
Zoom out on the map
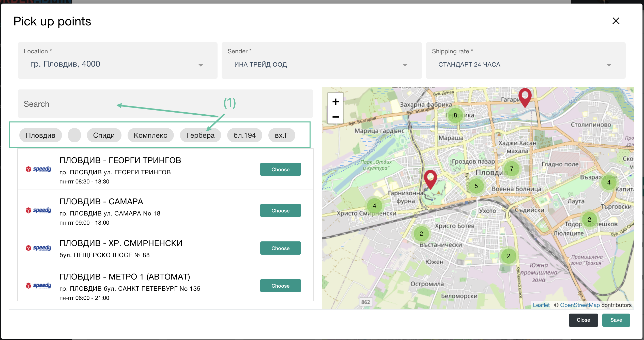pos(335,117)
